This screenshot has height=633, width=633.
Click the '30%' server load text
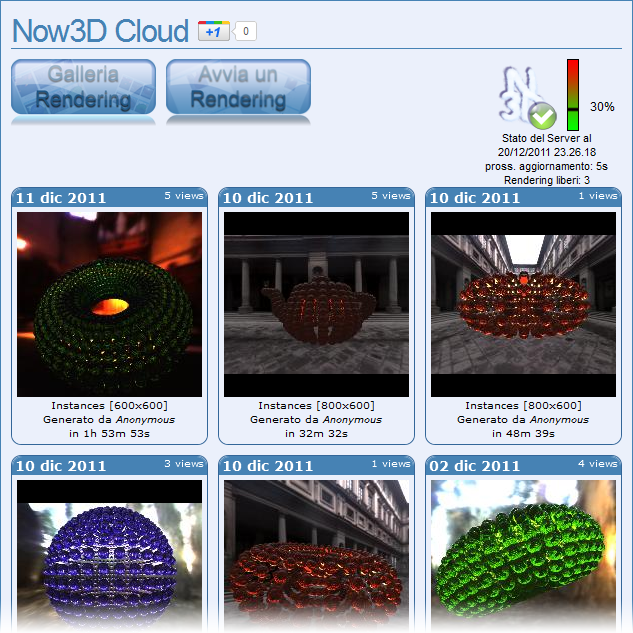[x=602, y=107]
